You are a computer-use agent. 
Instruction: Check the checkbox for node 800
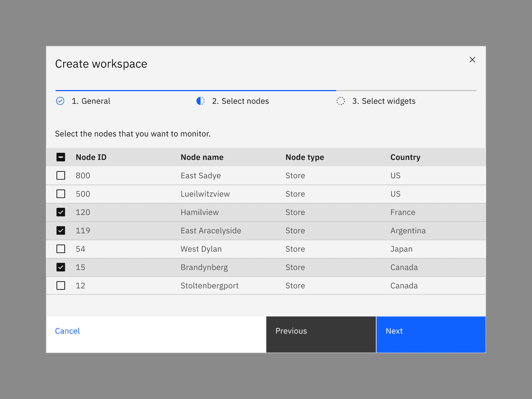click(60, 175)
